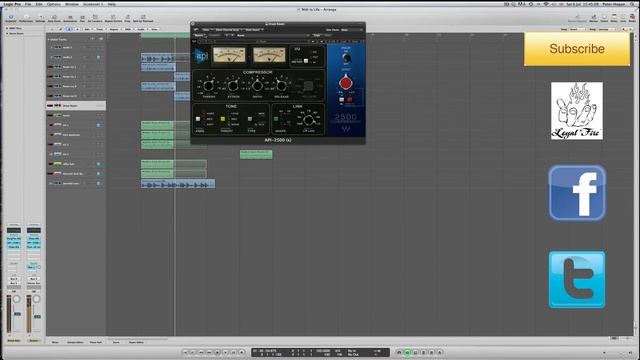Screen dimensions: 640x360
Task: Click the API logo in the plugin
Action: coord(200,56)
